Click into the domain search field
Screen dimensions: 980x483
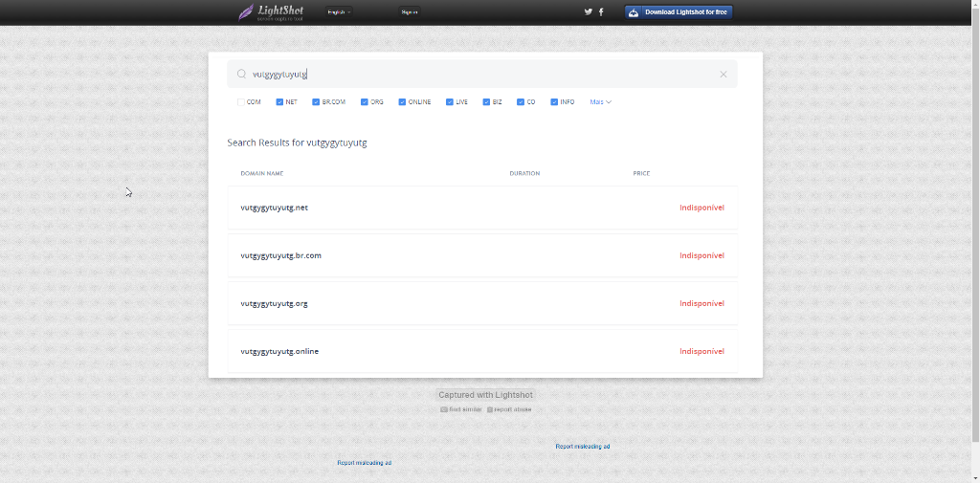tap(482, 74)
